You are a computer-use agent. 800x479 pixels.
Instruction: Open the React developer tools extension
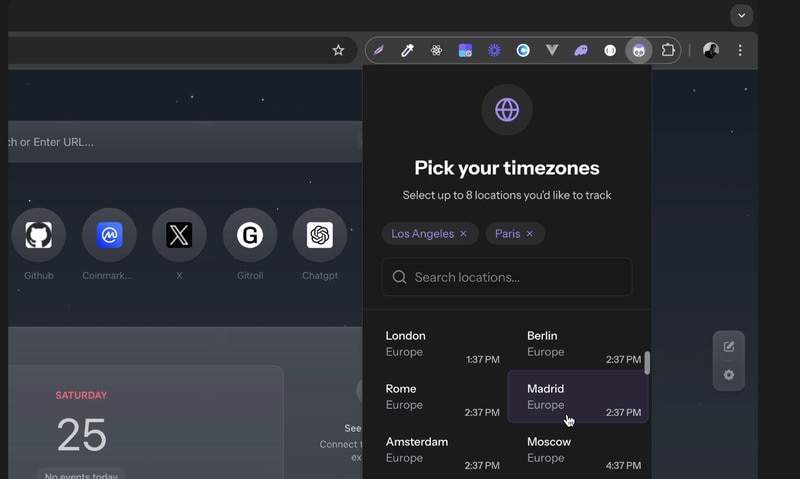tap(436, 50)
